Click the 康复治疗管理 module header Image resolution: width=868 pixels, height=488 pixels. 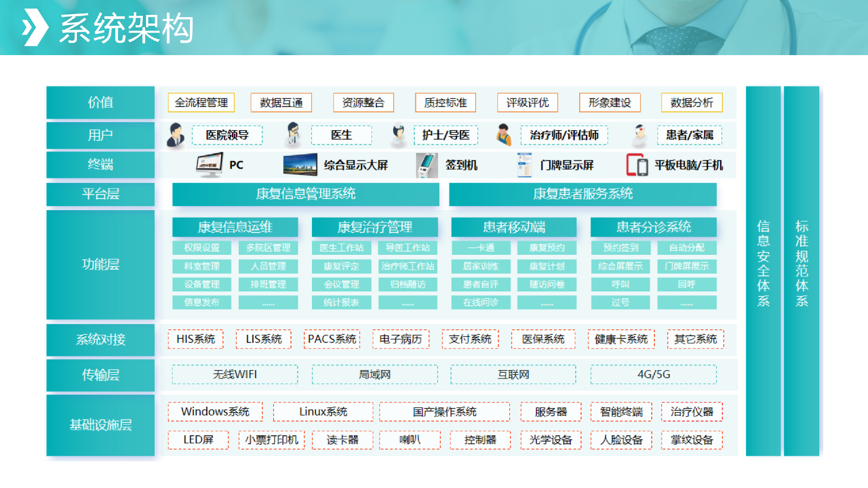[375, 227]
